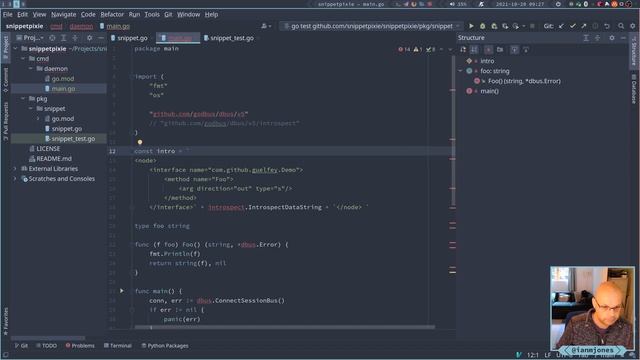Collapse the snippetpixie root folder
The image size is (640, 360).
[x=16, y=49]
